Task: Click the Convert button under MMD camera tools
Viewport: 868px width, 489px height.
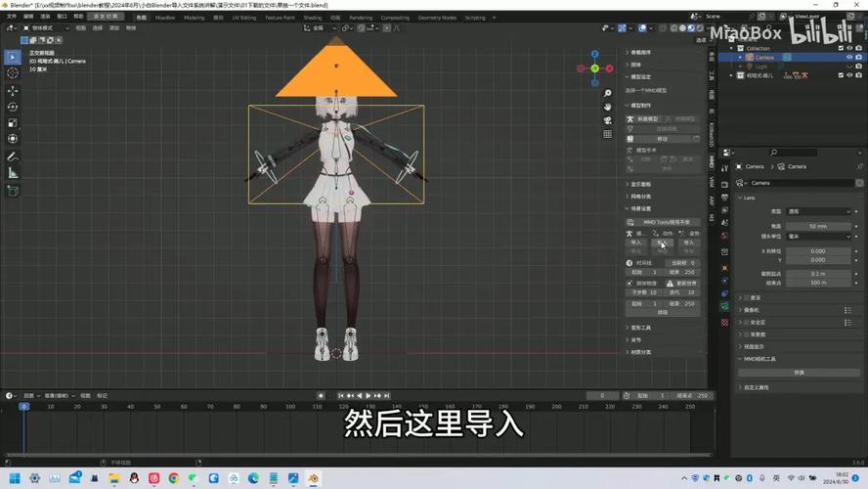Action: point(799,373)
